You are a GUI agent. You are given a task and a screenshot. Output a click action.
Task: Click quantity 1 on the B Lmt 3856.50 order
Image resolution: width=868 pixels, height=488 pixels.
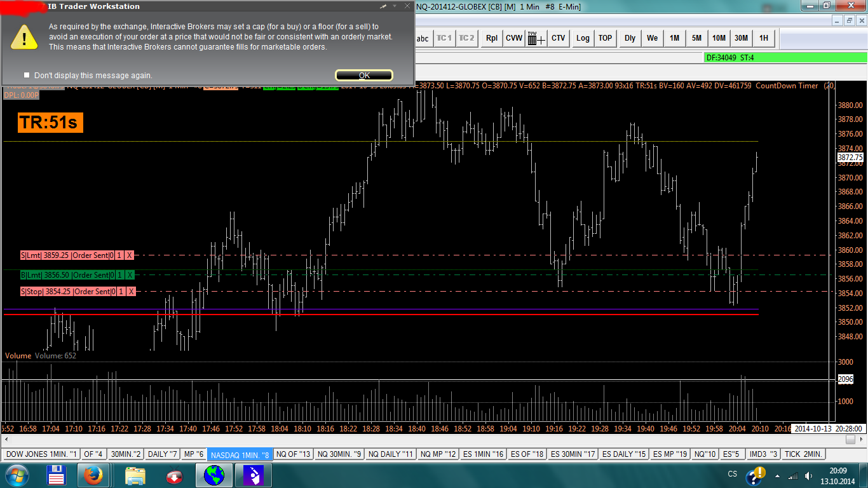119,275
